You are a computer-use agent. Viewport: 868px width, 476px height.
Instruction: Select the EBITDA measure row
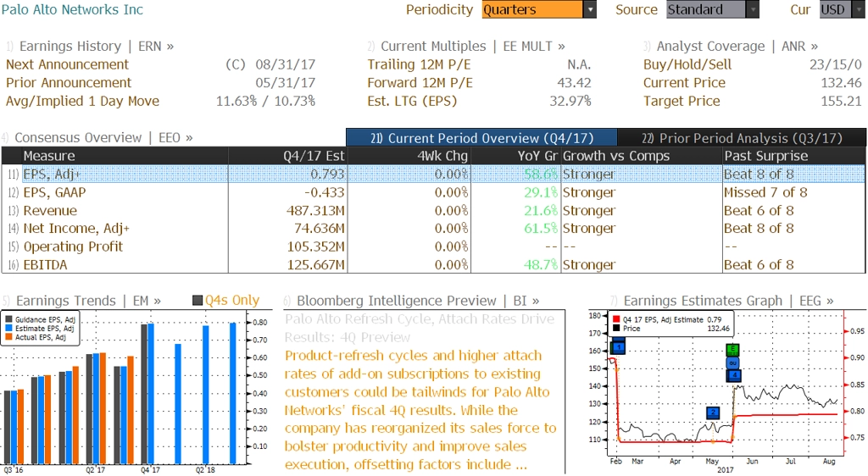(433, 265)
